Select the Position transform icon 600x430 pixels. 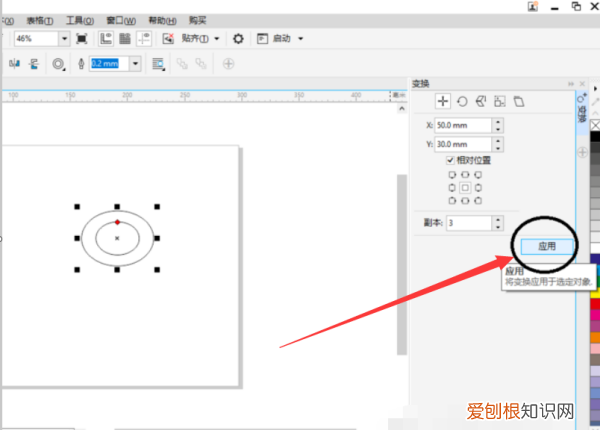click(444, 101)
